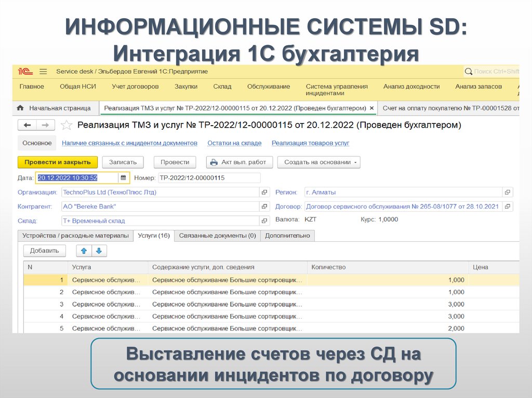Open the Обслуживание menu section
The height and width of the screenshot is (398, 532).
point(269,87)
